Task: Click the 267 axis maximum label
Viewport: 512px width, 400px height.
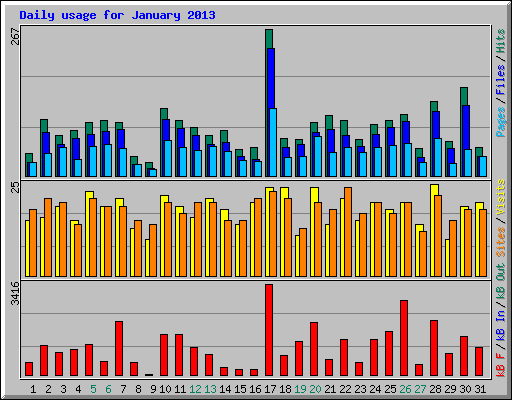Action: pos(15,37)
